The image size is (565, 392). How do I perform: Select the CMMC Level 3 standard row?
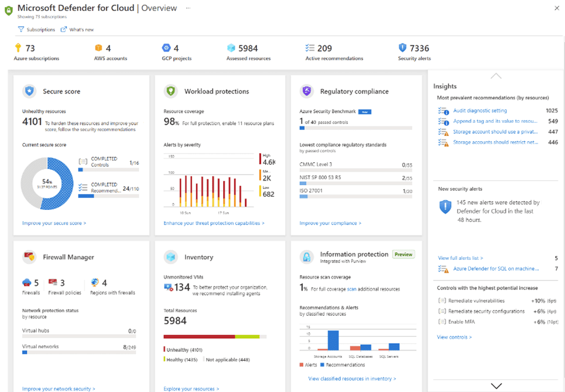pos(356,166)
